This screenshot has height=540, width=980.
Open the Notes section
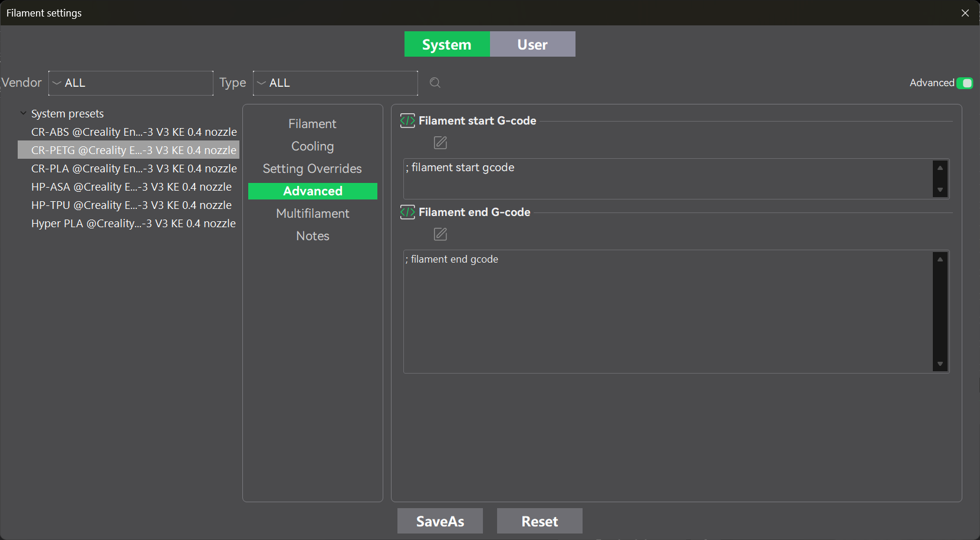[313, 236]
